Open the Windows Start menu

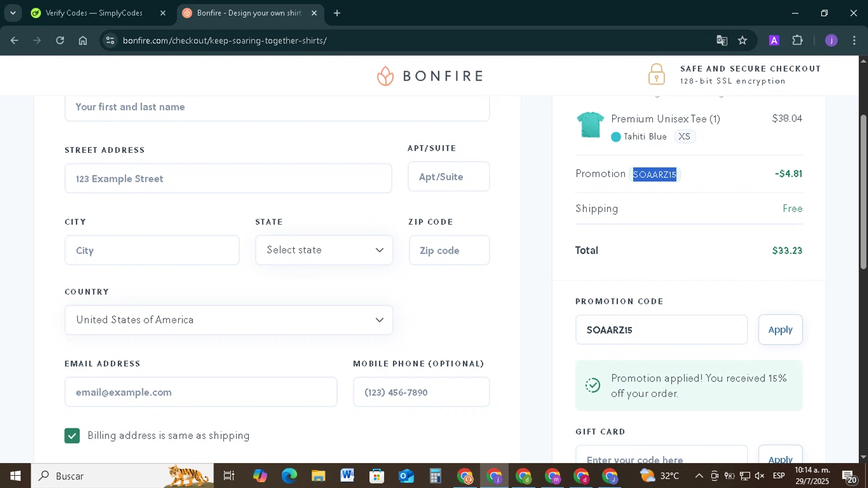pyautogui.click(x=15, y=476)
